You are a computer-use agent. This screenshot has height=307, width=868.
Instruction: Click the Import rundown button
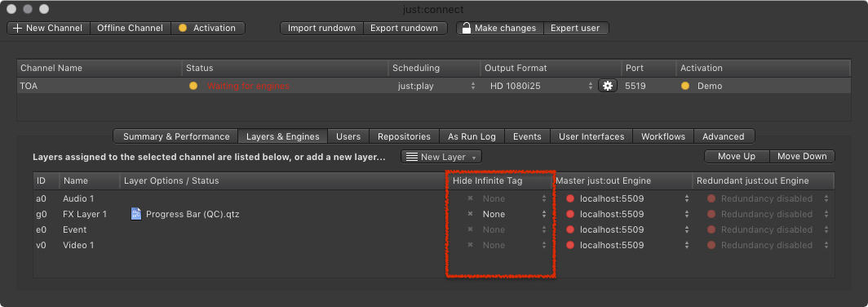coord(321,28)
